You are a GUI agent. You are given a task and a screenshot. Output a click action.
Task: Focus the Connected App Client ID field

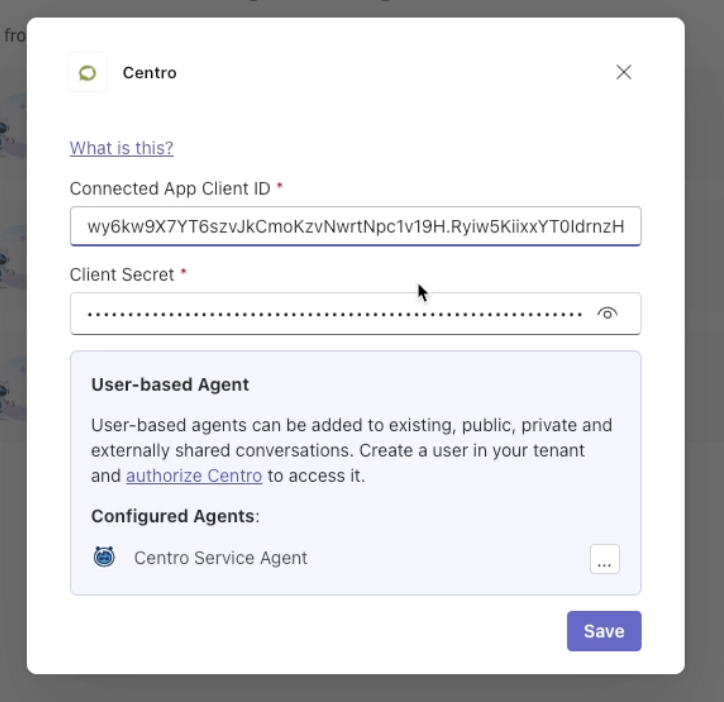tap(356, 226)
